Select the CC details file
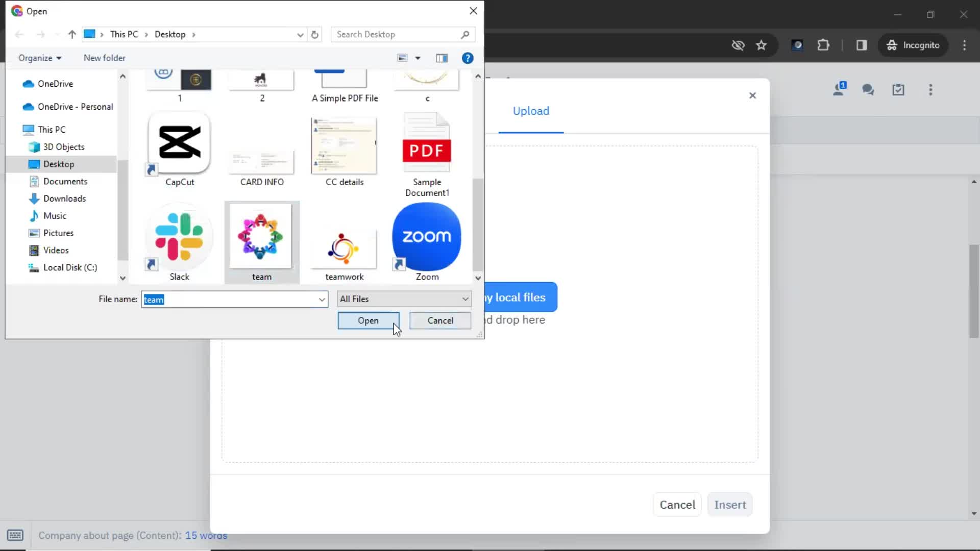The image size is (980, 551). click(344, 152)
